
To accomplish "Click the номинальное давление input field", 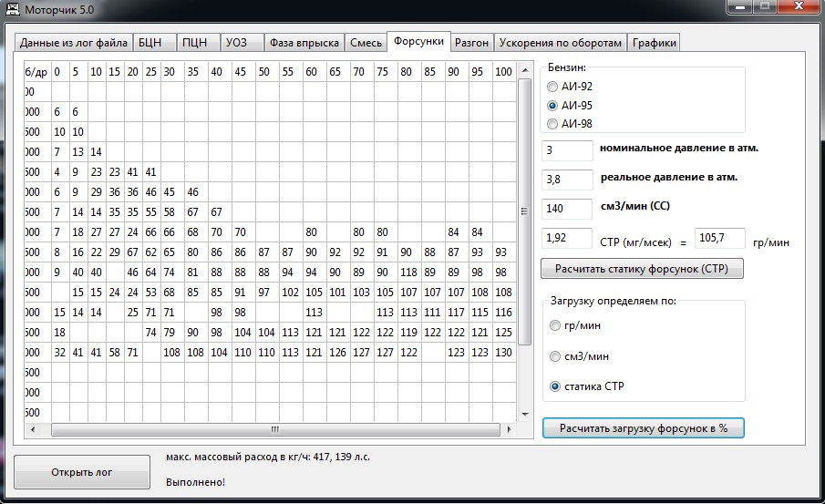I will [x=567, y=150].
